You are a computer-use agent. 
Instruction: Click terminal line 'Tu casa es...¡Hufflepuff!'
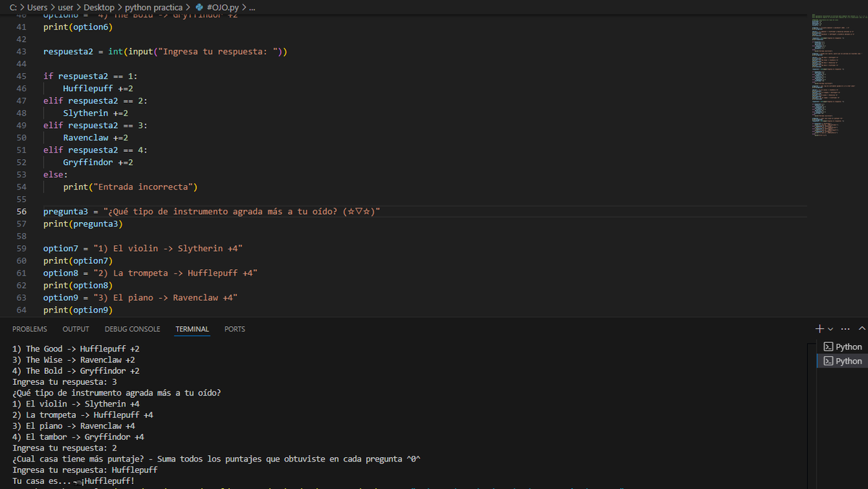coord(74,480)
